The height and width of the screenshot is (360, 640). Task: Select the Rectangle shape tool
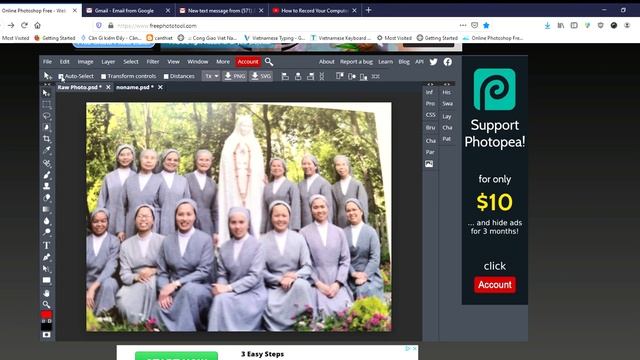47,280
